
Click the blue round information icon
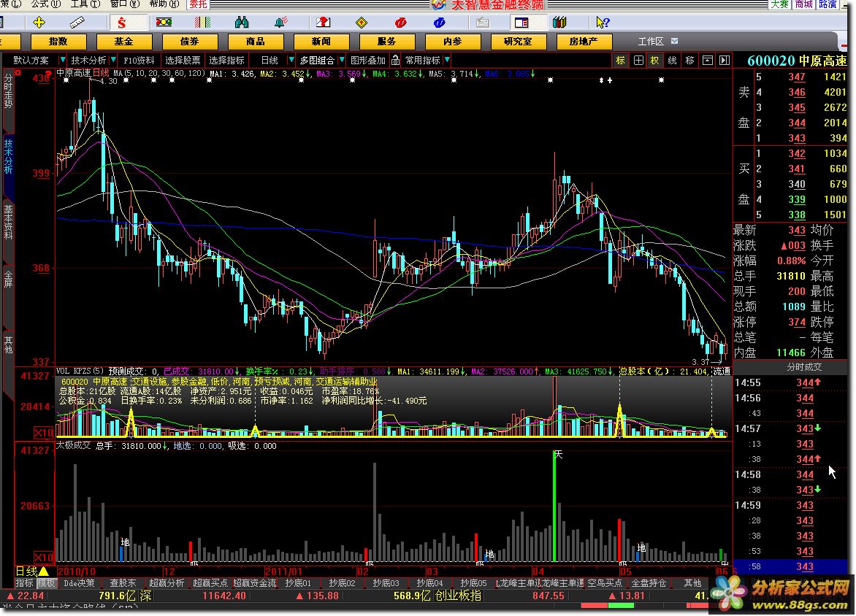439,23
